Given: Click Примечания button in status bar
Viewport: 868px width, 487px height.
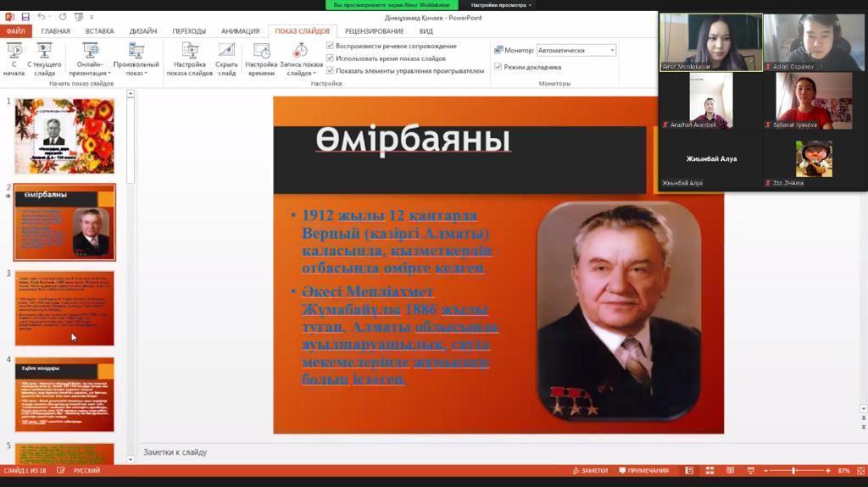Looking at the screenshot, I should coord(643,470).
